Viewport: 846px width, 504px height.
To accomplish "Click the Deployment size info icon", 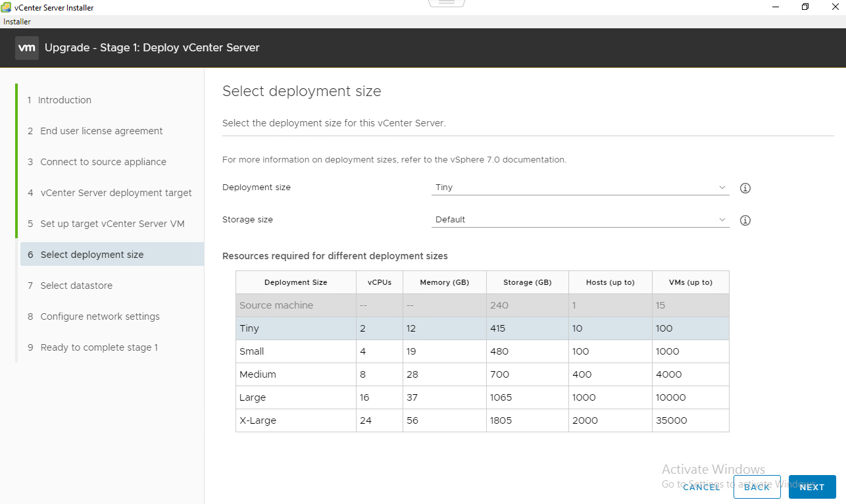I will pos(745,188).
